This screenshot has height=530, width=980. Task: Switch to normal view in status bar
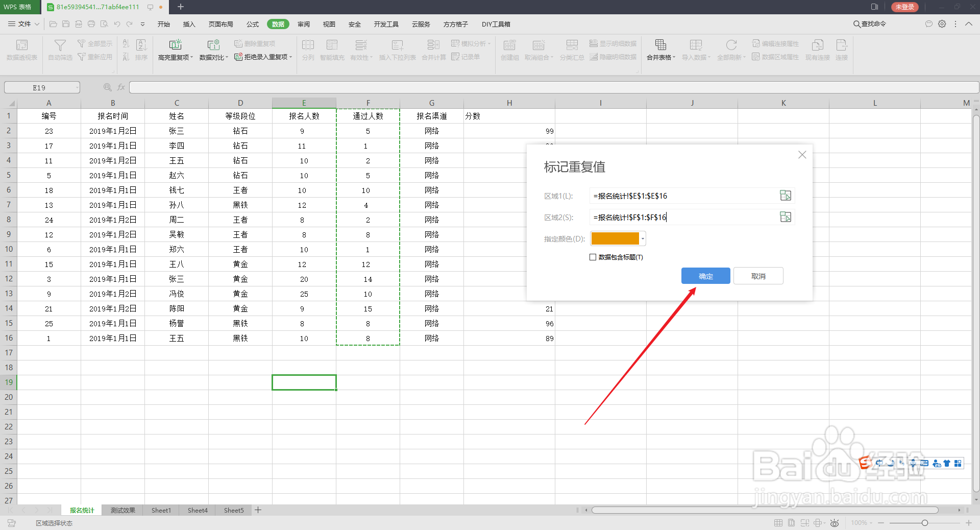pos(778,523)
